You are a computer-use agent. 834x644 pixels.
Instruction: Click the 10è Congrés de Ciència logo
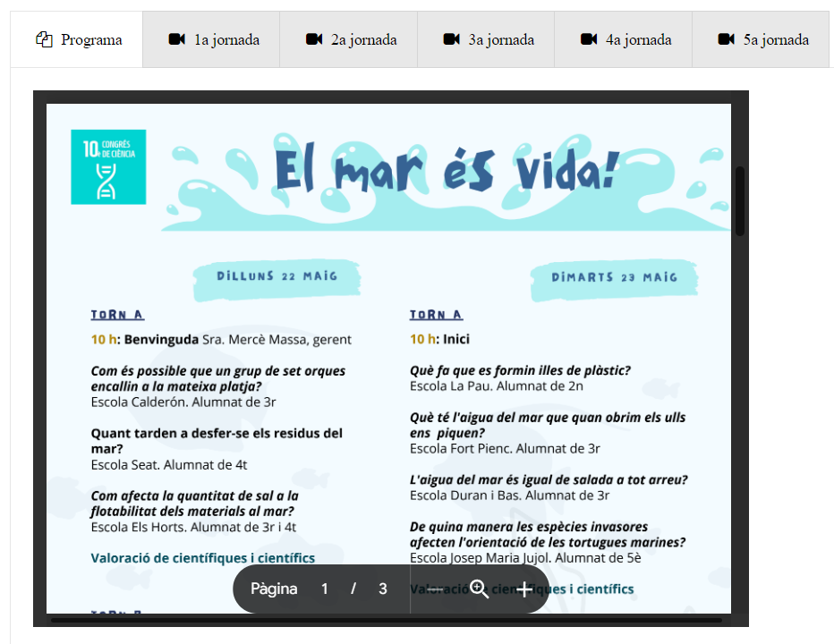click(108, 166)
